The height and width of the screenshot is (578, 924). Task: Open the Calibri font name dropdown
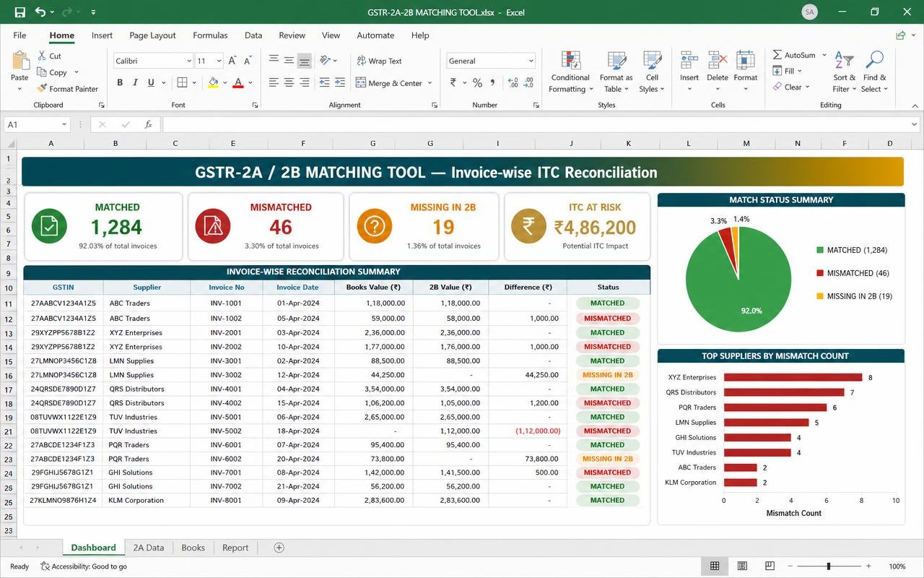pyautogui.click(x=189, y=61)
